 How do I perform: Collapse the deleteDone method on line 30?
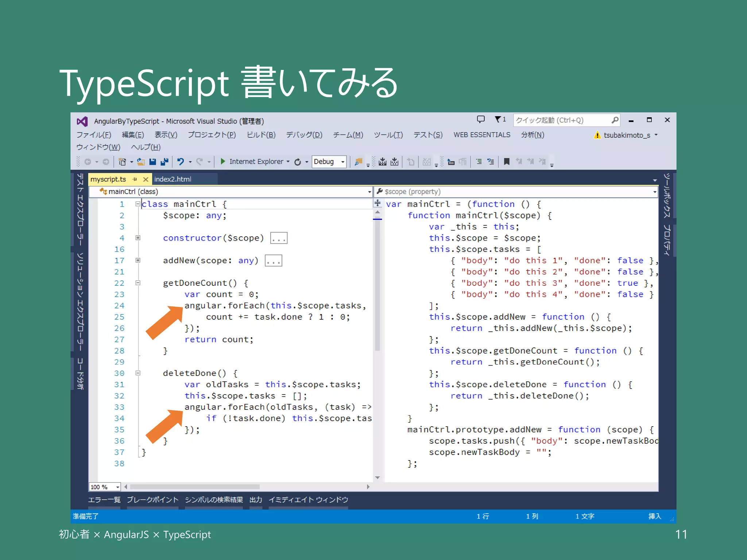[138, 373]
